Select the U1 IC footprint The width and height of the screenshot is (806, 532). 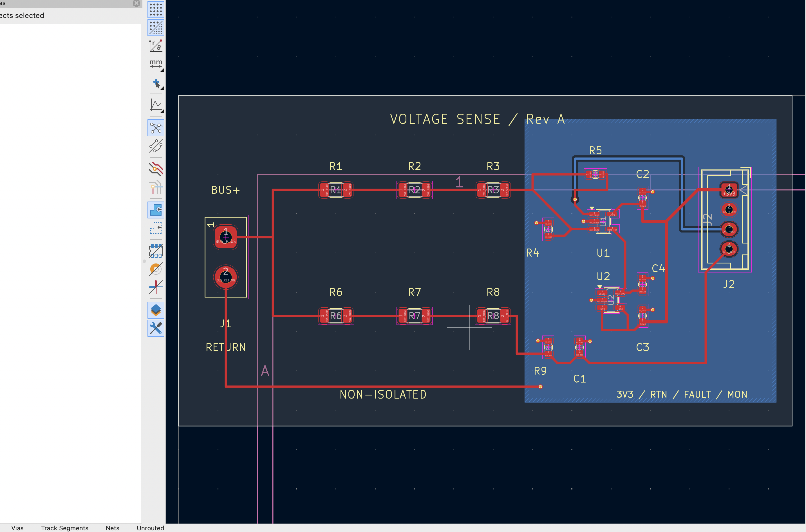click(x=603, y=221)
